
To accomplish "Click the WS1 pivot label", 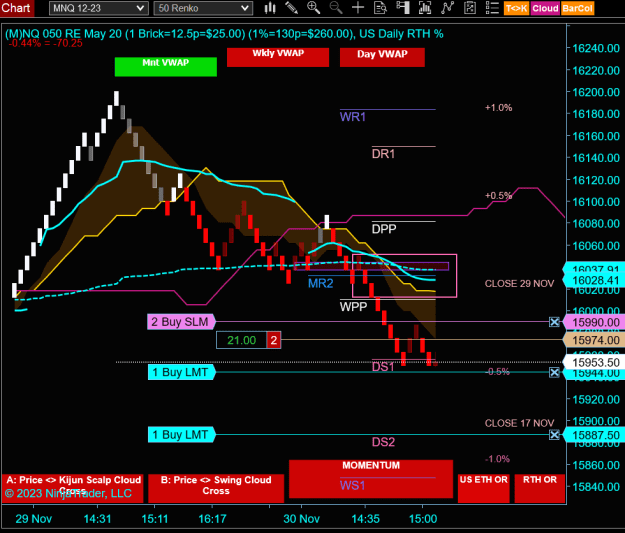I will coord(352,486).
